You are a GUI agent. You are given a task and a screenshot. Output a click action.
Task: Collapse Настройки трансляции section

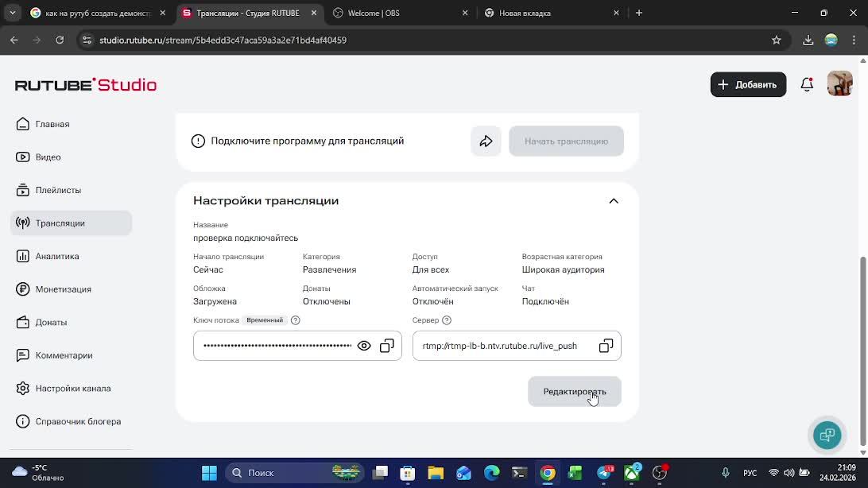[x=614, y=201]
